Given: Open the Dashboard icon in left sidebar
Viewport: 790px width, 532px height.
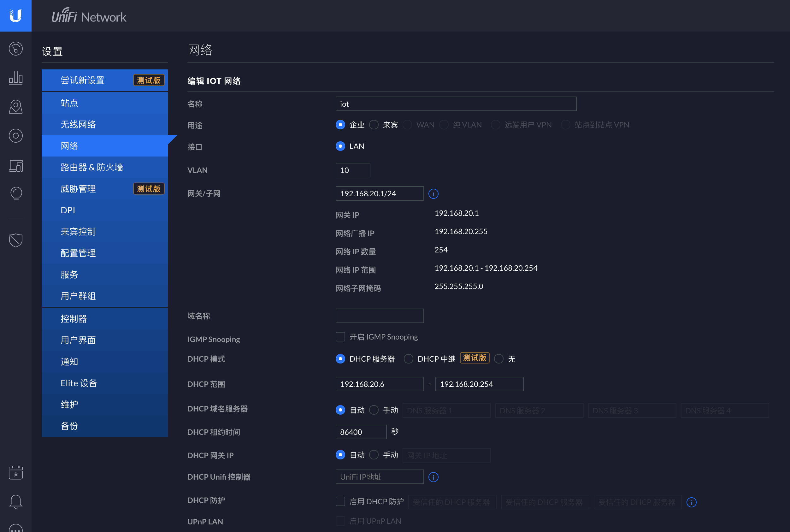Looking at the screenshot, I should [x=15, y=49].
